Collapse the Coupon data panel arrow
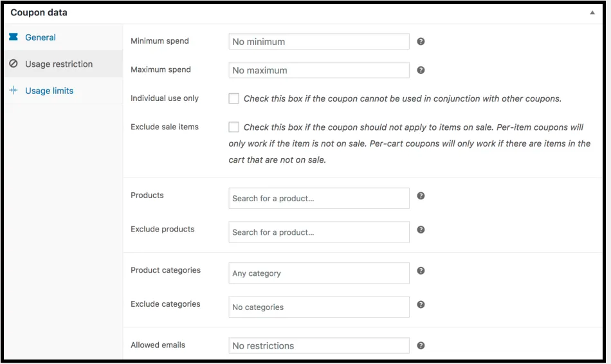 [592, 12]
